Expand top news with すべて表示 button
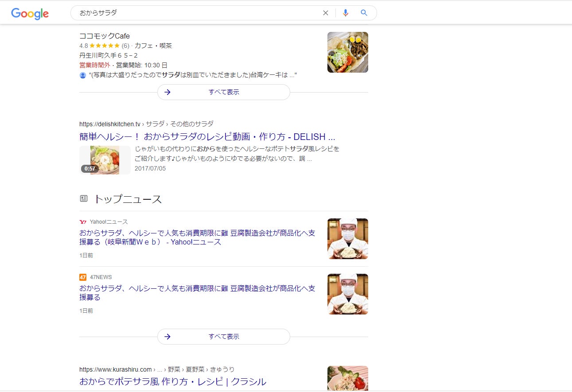The height and width of the screenshot is (392, 572). click(224, 337)
